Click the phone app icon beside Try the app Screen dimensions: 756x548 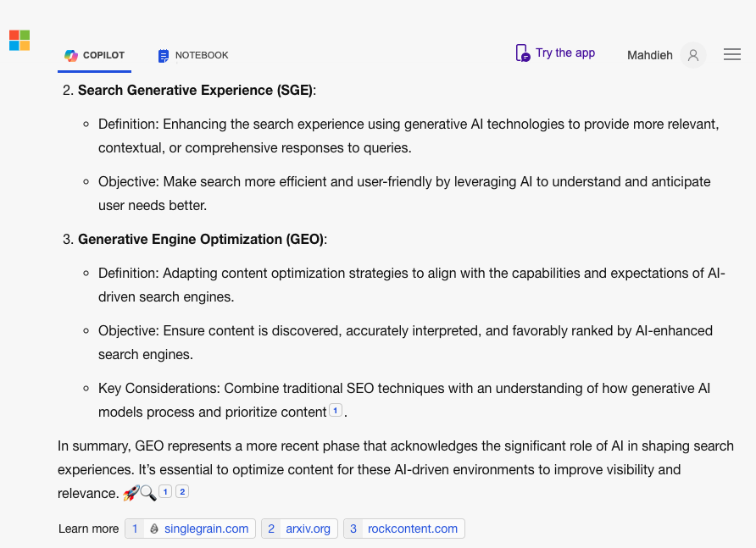click(523, 53)
